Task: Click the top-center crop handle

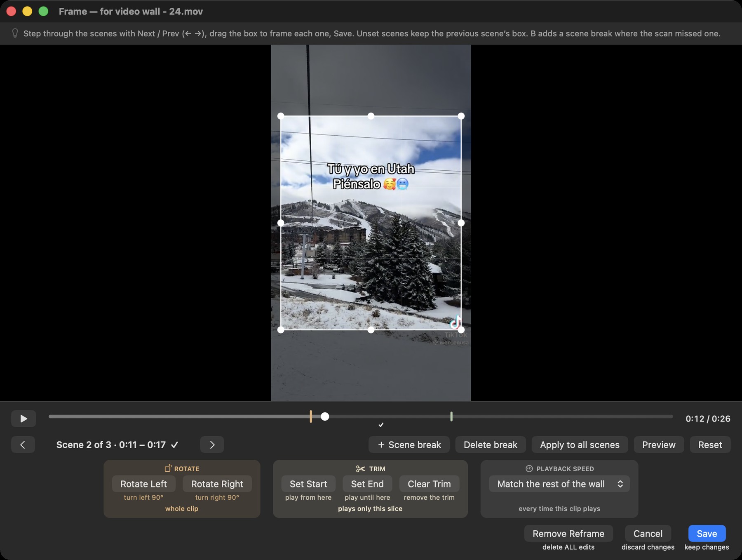Action: pos(371,116)
